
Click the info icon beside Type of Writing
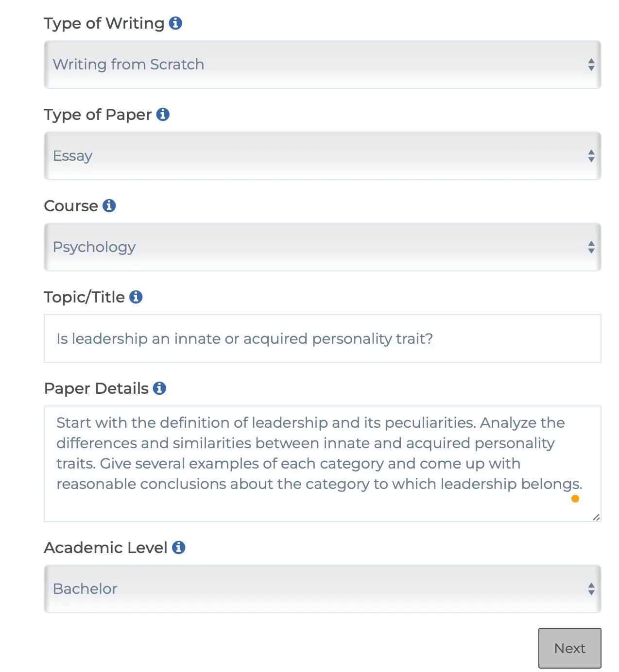point(175,23)
